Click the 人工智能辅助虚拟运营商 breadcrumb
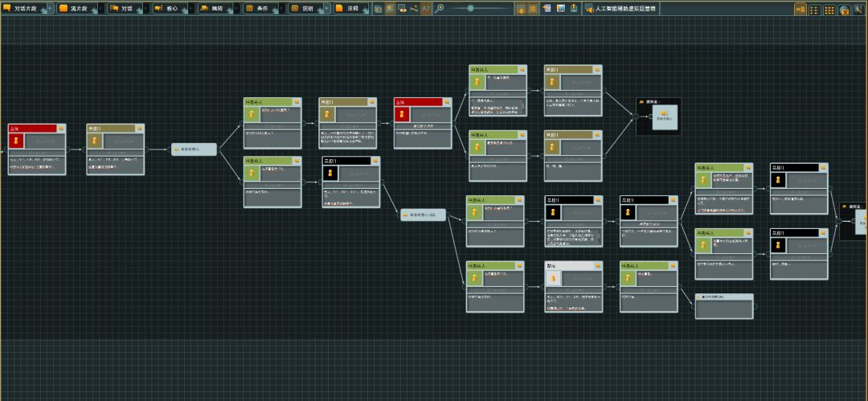This screenshot has height=401, width=868. pos(627,9)
